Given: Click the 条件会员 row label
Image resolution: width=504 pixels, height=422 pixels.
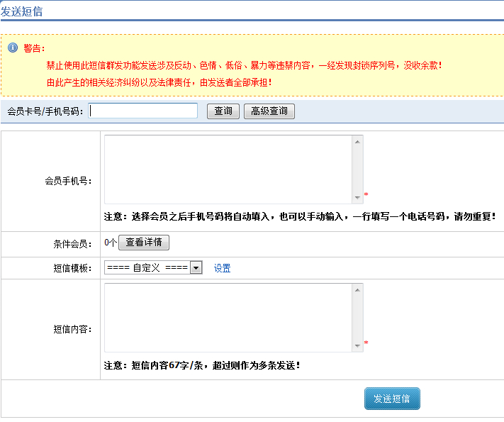Looking at the screenshot, I should [72, 243].
